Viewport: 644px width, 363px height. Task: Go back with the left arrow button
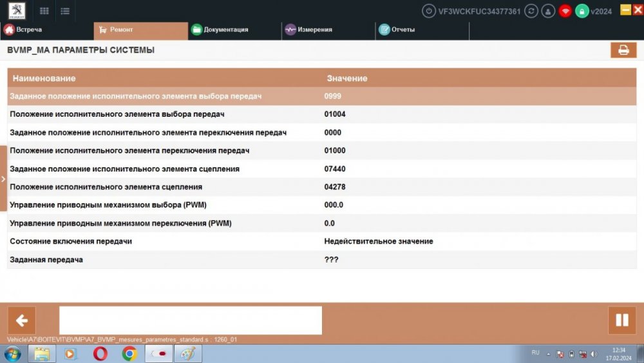coord(21,320)
